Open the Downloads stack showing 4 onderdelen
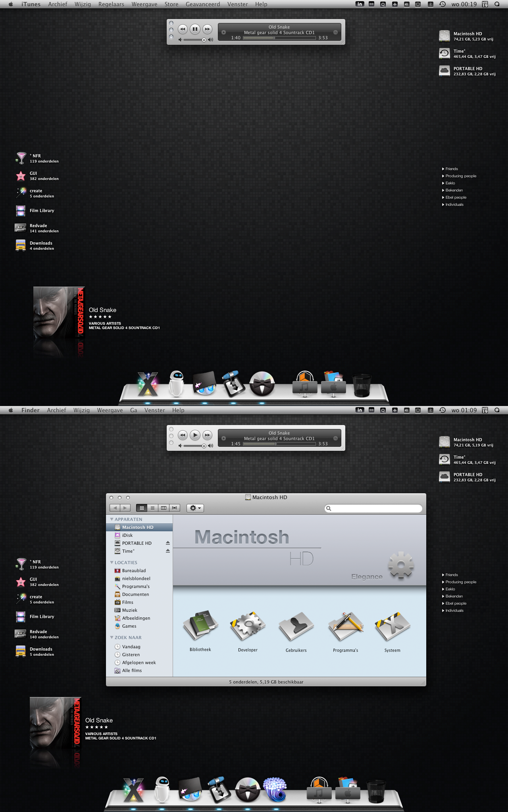This screenshot has height=812, width=508. (x=35, y=245)
